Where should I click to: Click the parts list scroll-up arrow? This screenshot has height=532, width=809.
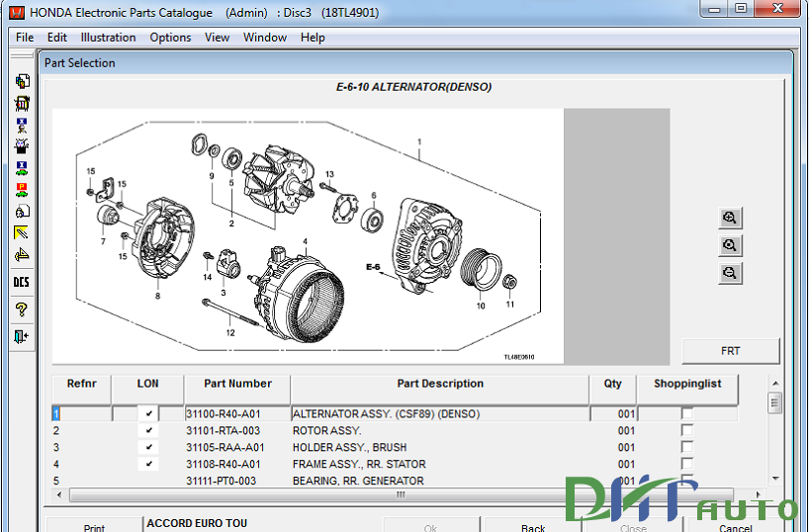pyautogui.click(x=775, y=384)
